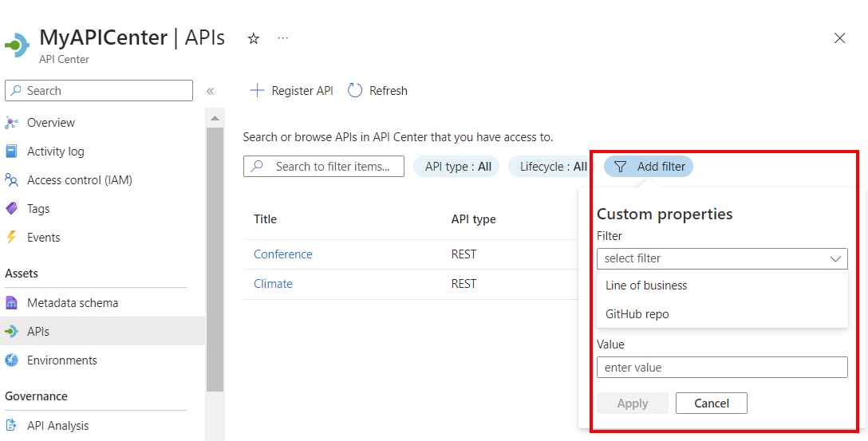868x441 pixels.
Task: Open the API type filter pill
Action: 457,167
